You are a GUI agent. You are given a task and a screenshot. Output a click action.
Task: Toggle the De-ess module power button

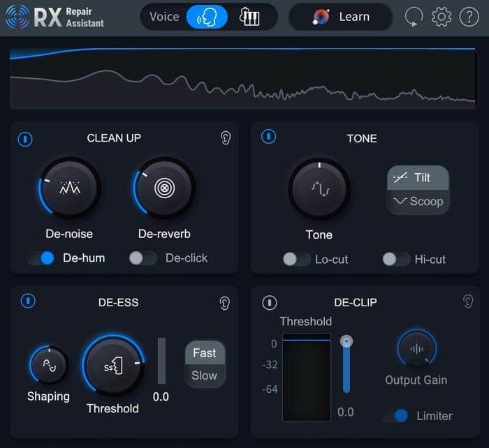(28, 301)
